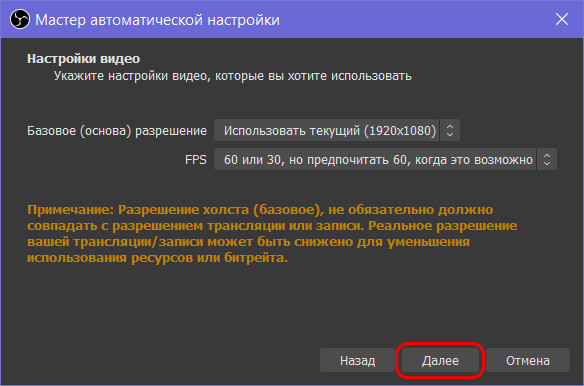Go back with the Назад button

(x=357, y=360)
